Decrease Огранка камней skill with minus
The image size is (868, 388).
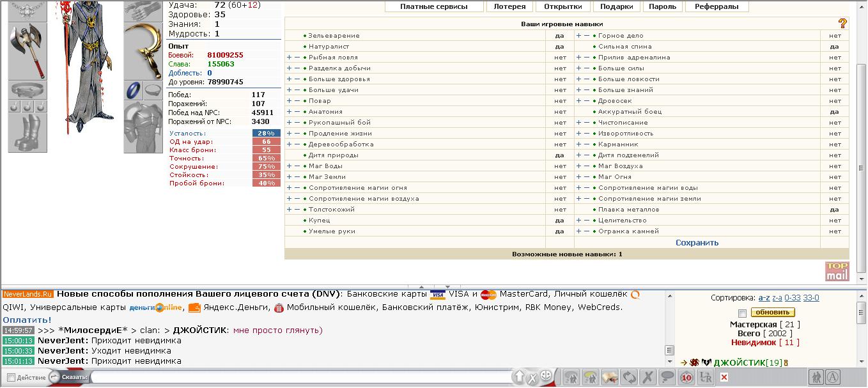(586, 231)
